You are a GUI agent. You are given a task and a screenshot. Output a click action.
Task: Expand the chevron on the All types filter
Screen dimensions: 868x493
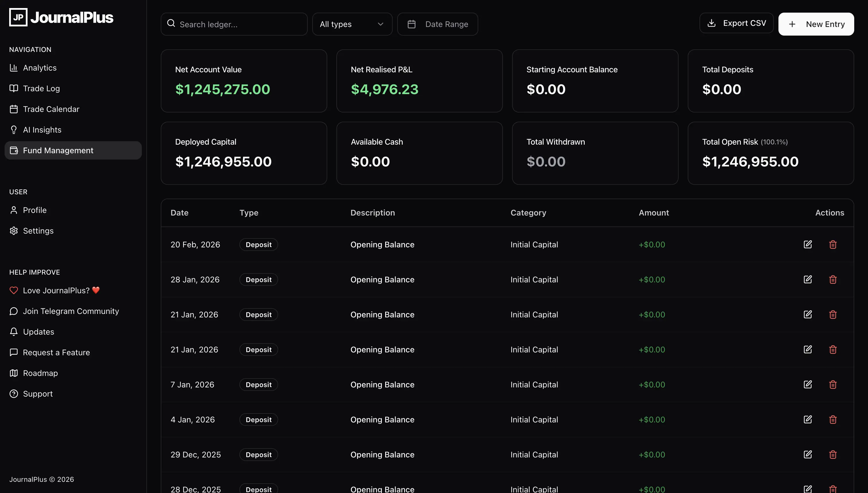(380, 24)
